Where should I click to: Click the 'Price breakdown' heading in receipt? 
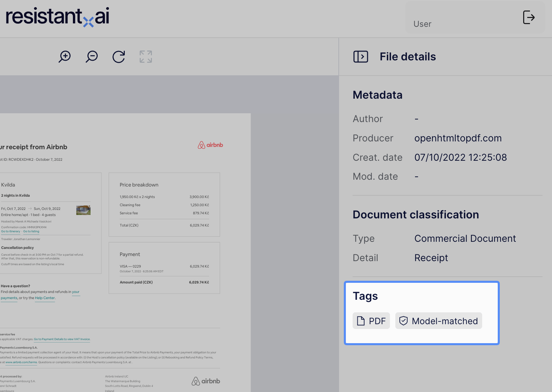click(x=139, y=185)
